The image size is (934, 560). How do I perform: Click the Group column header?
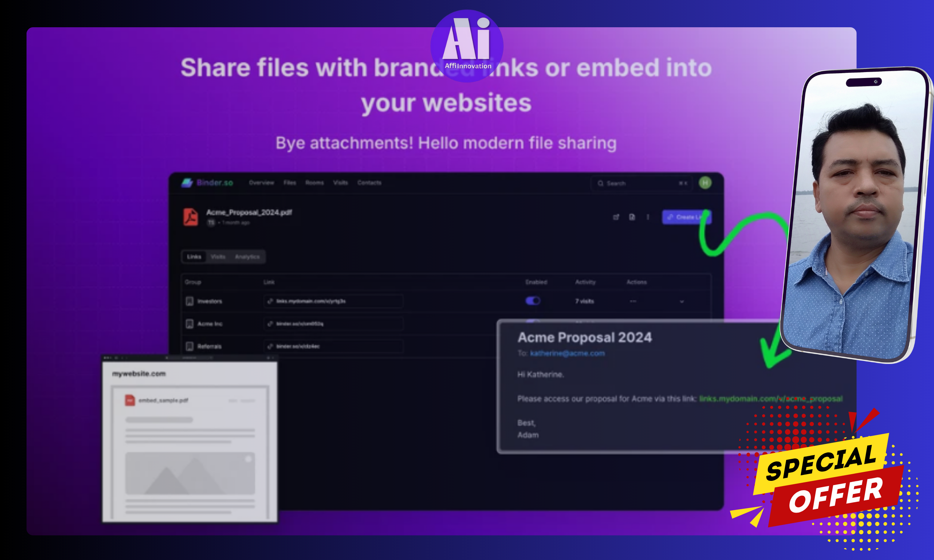193,282
